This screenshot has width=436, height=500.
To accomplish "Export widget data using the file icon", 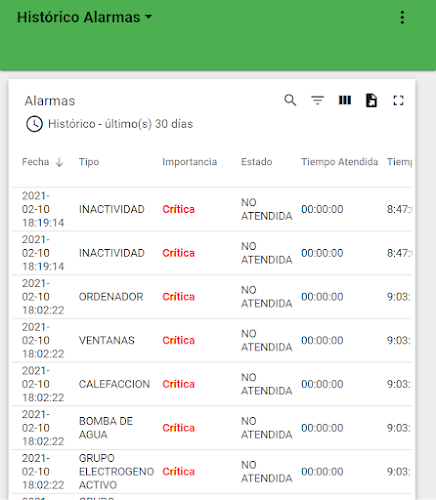I will (371, 100).
